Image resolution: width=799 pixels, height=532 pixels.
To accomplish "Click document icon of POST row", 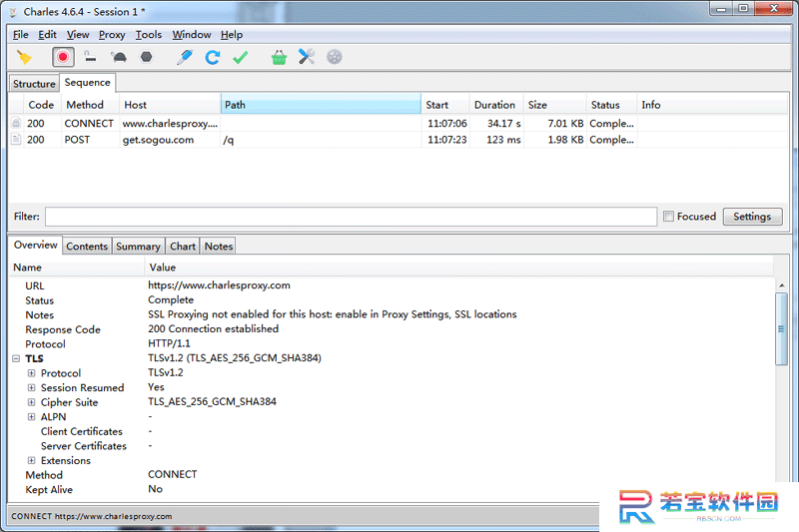I will 16,140.
